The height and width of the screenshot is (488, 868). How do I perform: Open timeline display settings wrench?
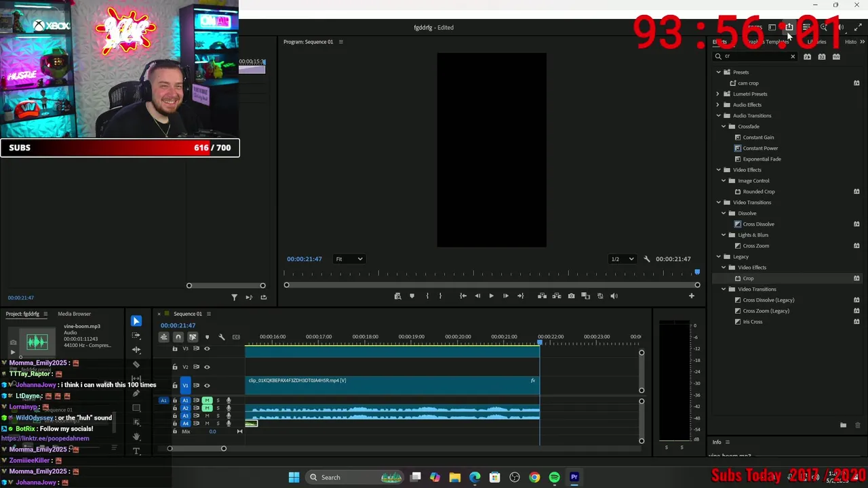[221, 337]
